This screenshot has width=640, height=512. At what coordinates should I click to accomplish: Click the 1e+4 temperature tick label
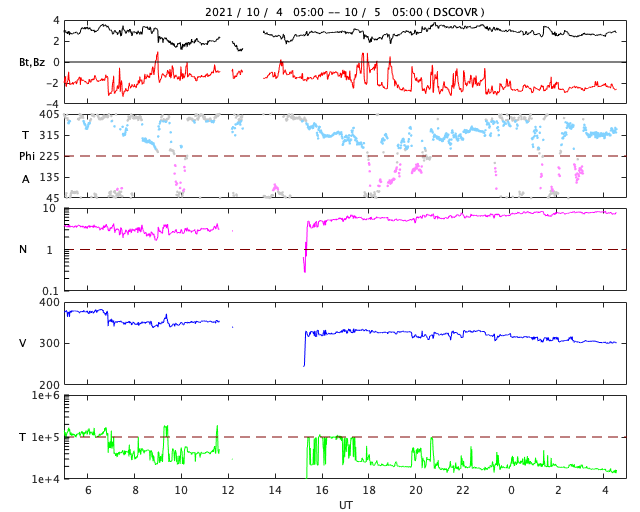[45, 479]
